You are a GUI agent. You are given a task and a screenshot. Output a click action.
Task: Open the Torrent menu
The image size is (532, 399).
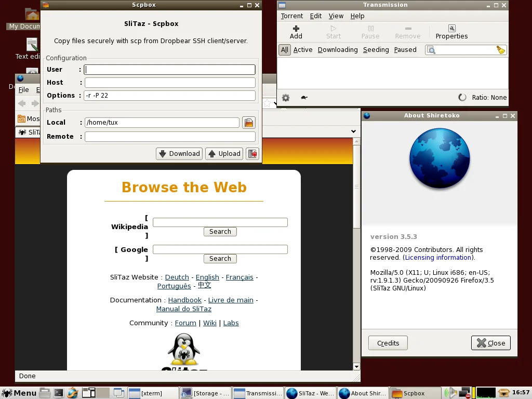click(x=291, y=16)
